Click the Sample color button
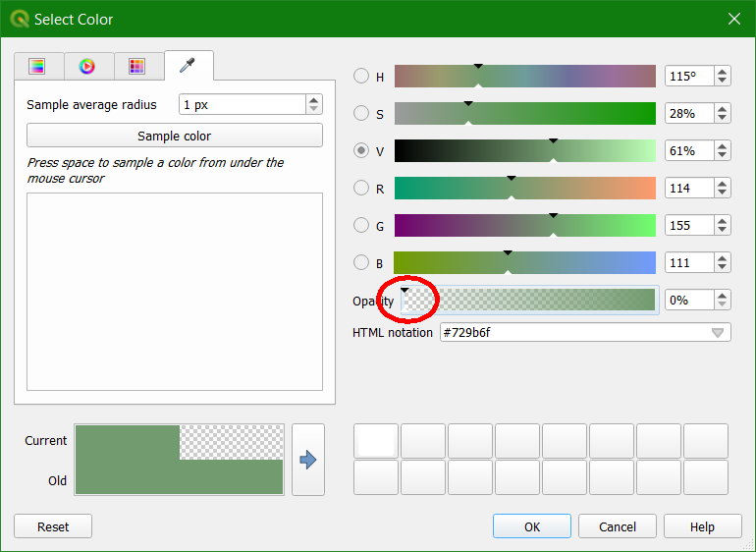Viewport: 756px width, 552px height. [175, 136]
